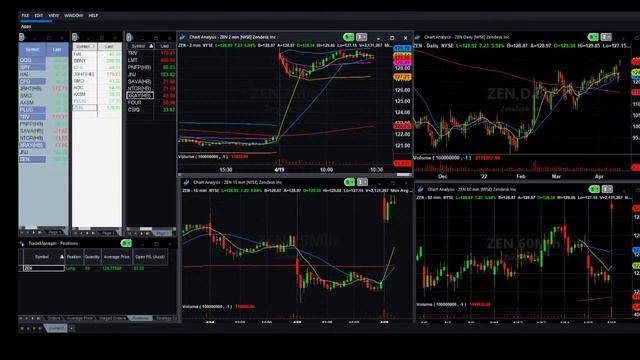
Task: Select the FOUR row in dark watchlist
Action: 151,102
